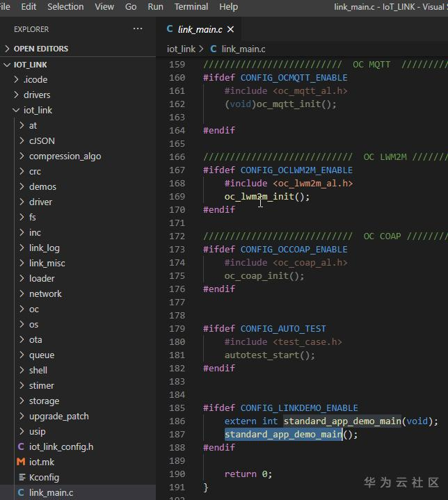Open the View menu
This screenshot has width=448, height=500.
tap(104, 7)
